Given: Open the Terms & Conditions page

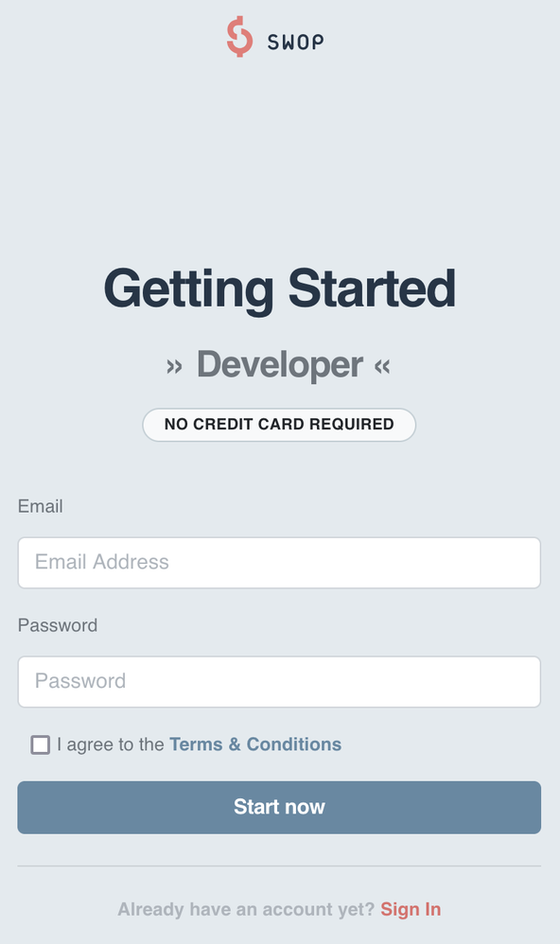Looking at the screenshot, I should tap(255, 744).
